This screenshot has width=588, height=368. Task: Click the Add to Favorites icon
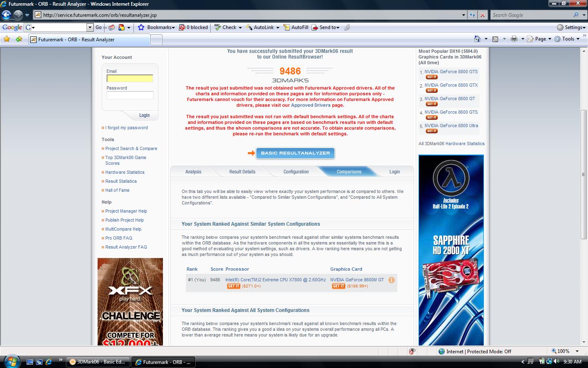pyautogui.click(x=19, y=39)
